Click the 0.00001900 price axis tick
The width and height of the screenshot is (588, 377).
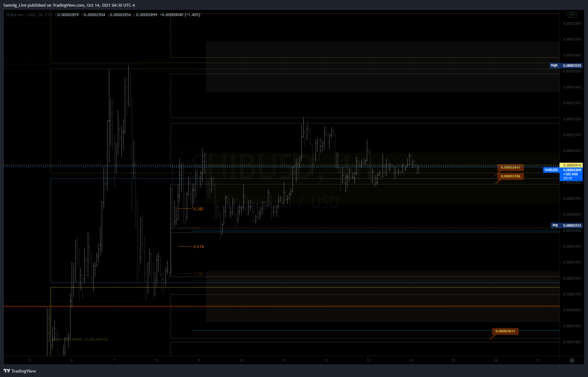click(x=572, y=326)
